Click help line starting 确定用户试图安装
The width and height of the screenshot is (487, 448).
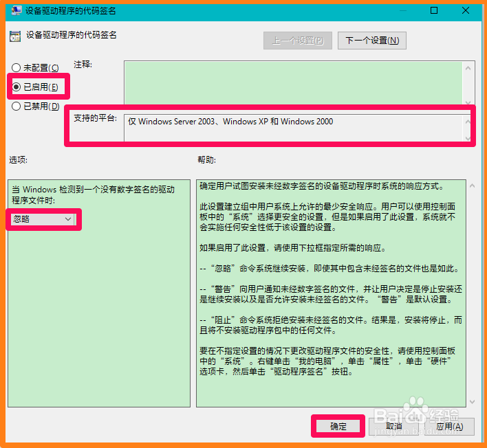coord(321,186)
